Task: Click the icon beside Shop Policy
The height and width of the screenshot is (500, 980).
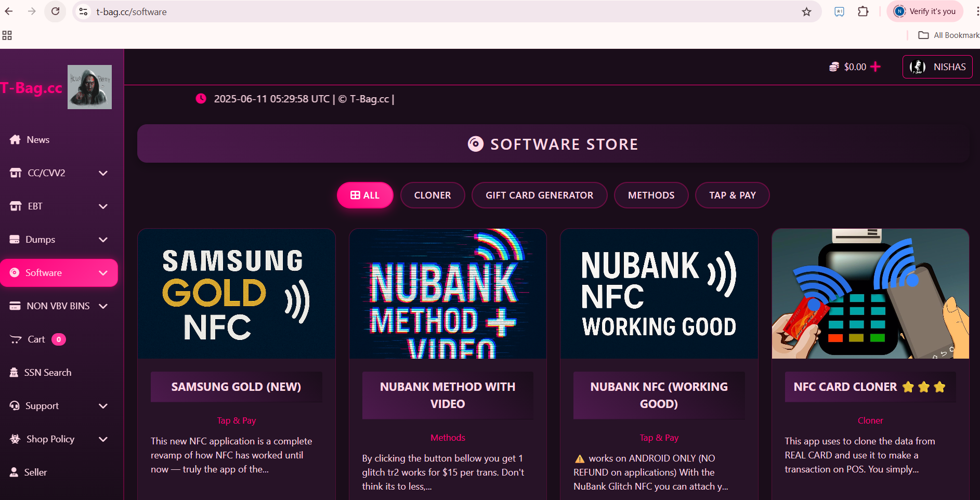Action: pos(15,439)
